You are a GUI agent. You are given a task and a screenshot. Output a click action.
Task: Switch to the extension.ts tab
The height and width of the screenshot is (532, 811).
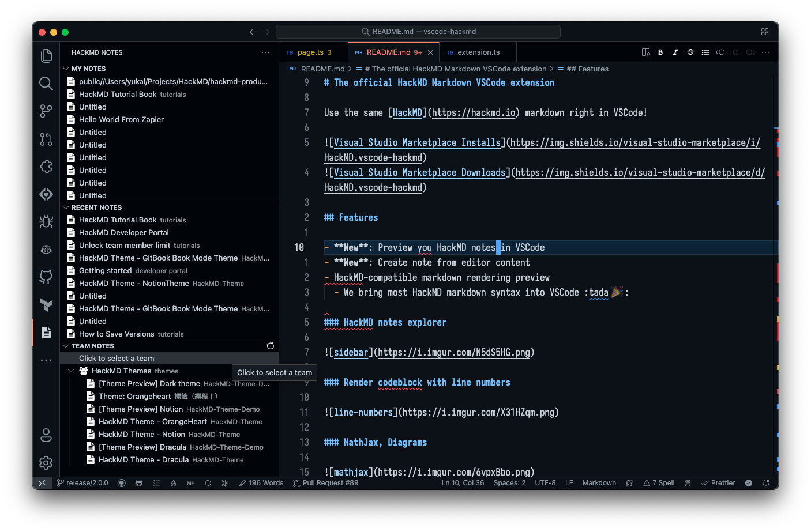478,52
